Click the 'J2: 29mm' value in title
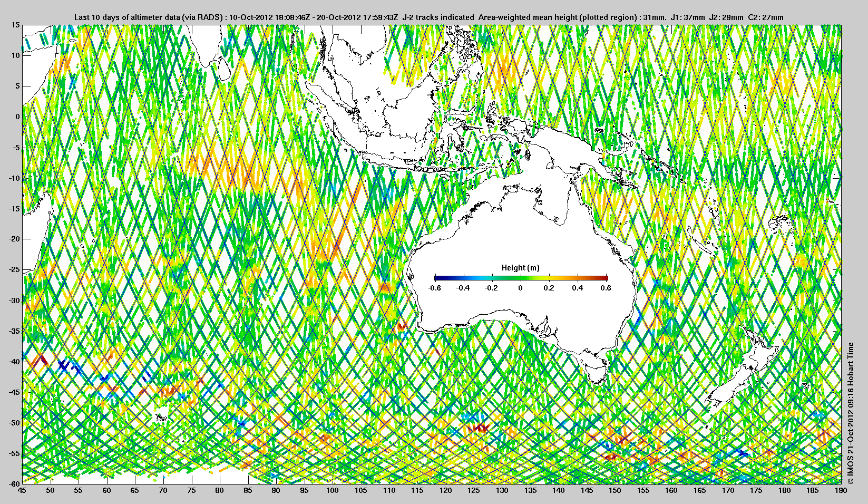 tap(726, 17)
